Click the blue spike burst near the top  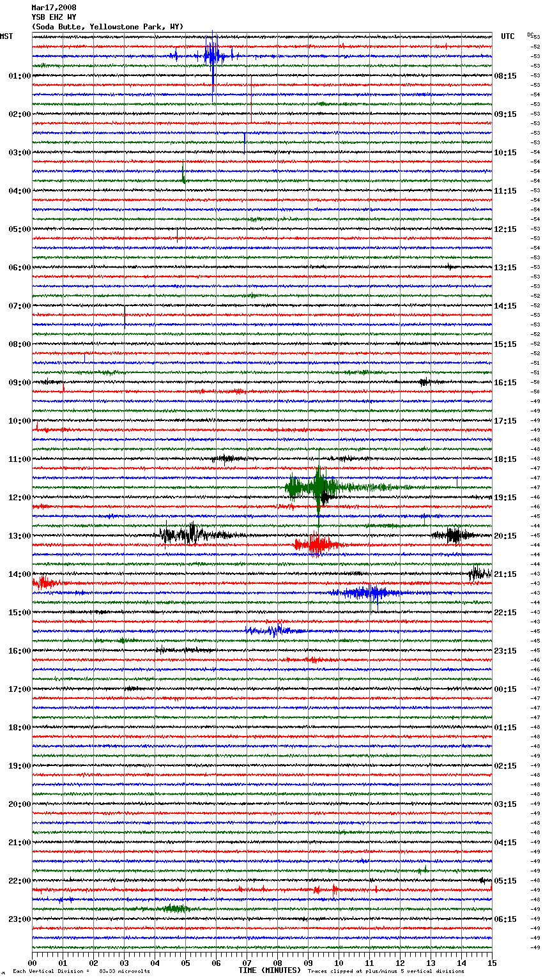(x=213, y=56)
